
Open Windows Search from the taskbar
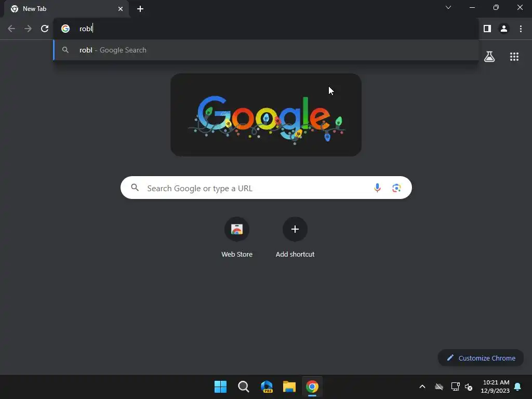[x=243, y=387]
